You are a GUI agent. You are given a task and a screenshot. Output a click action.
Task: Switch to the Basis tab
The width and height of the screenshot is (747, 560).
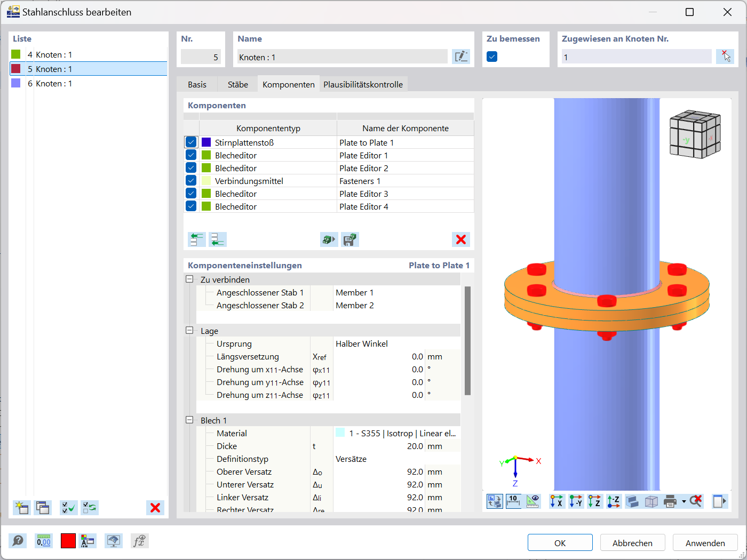pos(197,84)
